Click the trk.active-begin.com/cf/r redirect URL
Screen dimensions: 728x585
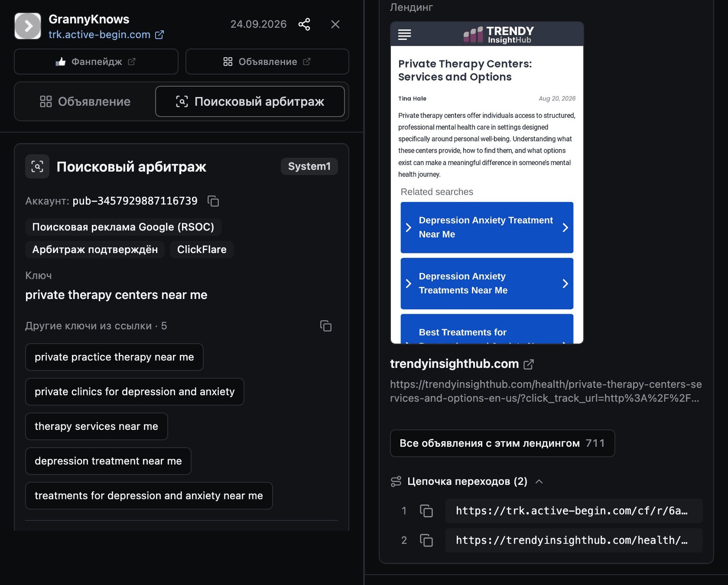pos(574,511)
